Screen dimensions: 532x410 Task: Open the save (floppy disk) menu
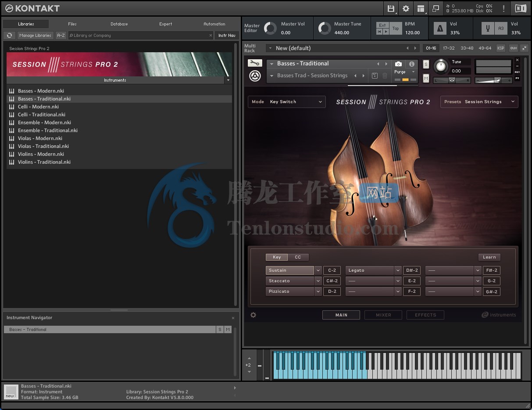pyautogui.click(x=391, y=8)
